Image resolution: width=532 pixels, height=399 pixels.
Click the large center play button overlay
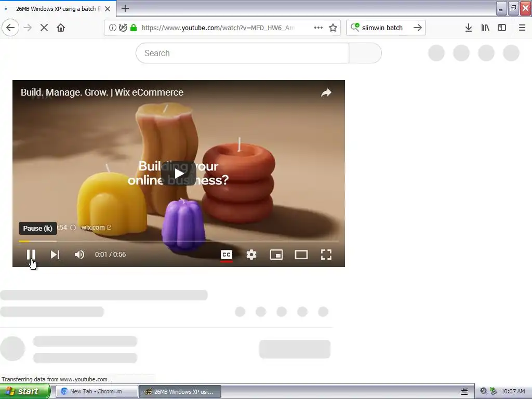tap(179, 174)
